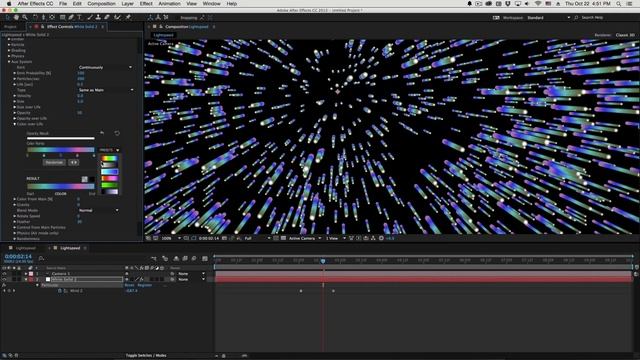Expand the Emitter property group

click(x=9, y=39)
